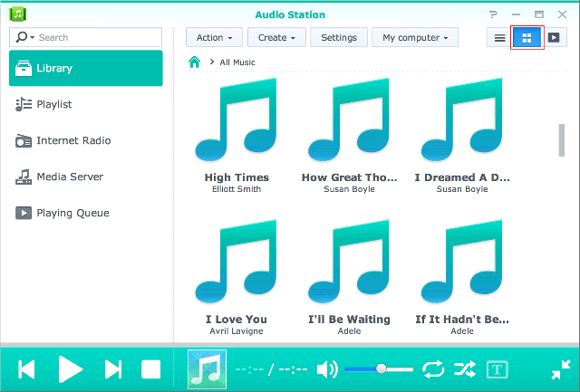This screenshot has width=580, height=392.
Task: Open Media Server
Action: coord(86,177)
